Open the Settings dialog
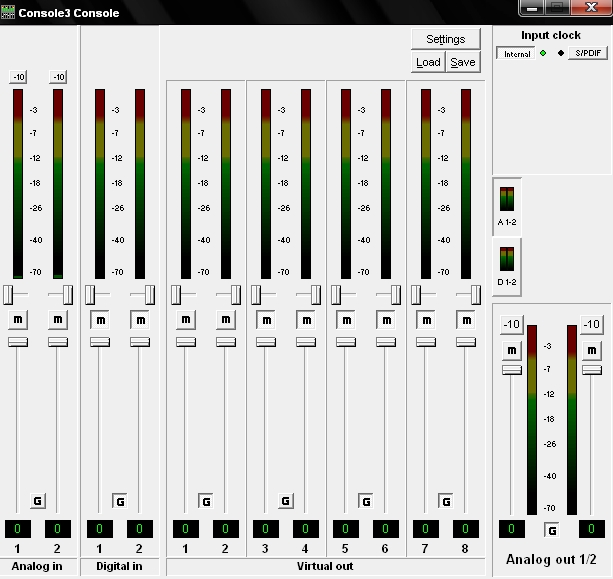613x579 pixels. [x=445, y=39]
